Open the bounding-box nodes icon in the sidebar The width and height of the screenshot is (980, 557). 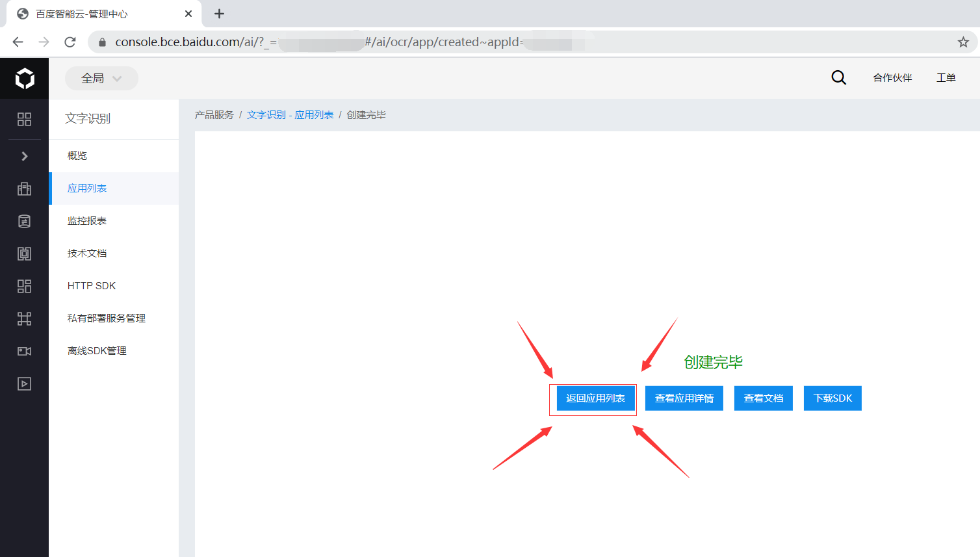[24, 318]
